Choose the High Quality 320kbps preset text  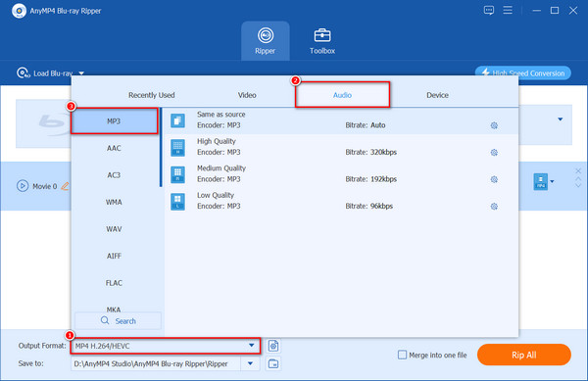370,152
